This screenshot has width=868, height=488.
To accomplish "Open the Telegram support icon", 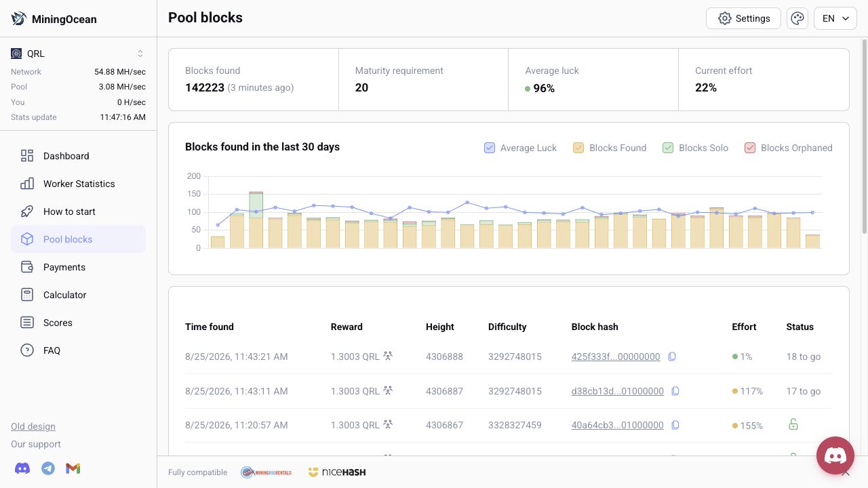I will [48, 468].
